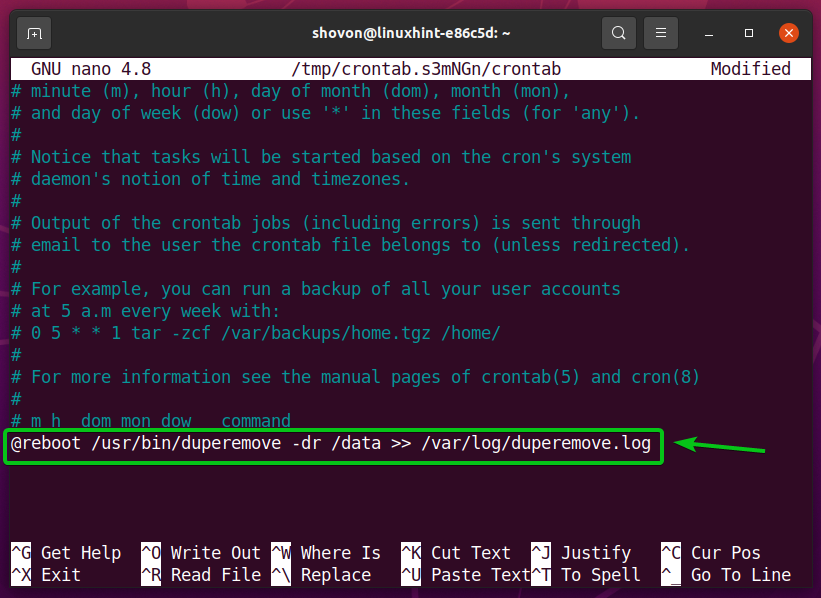This screenshot has height=598, width=821.
Task: Click the line '# Output of the crontab jobs'
Action: pos(326,224)
